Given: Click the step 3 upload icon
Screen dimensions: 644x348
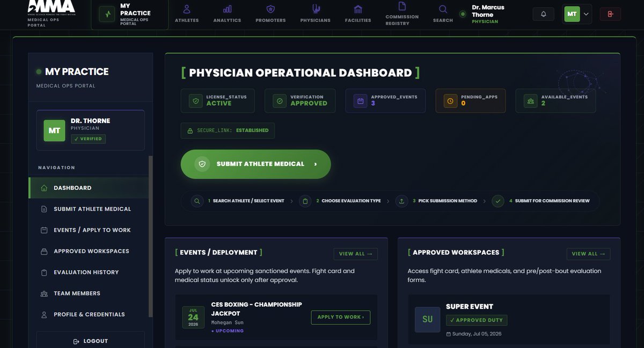Looking at the screenshot, I should click(401, 201).
